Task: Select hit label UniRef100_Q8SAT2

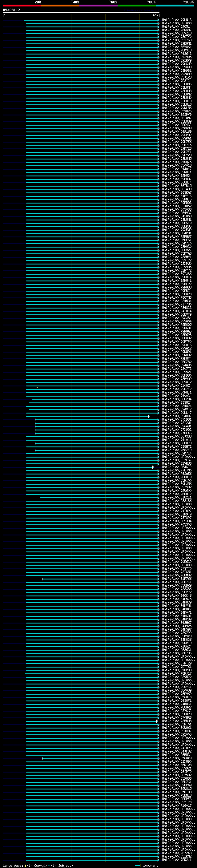Action: click(177, 382)
